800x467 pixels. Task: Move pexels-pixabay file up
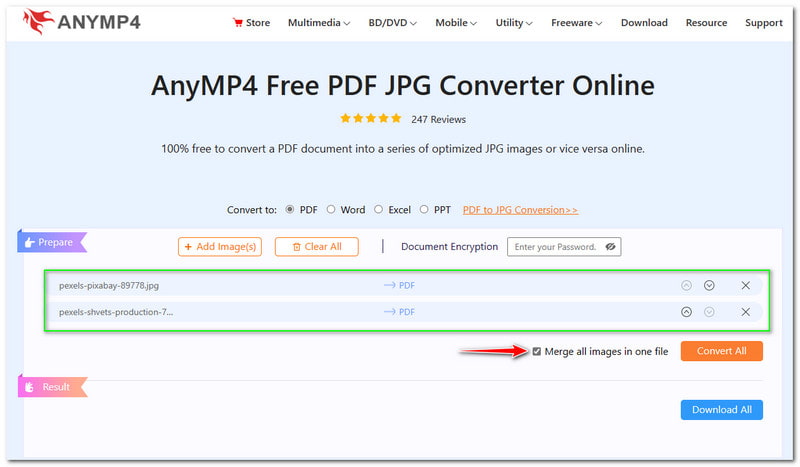pyautogui.click(x=686, y=285)
